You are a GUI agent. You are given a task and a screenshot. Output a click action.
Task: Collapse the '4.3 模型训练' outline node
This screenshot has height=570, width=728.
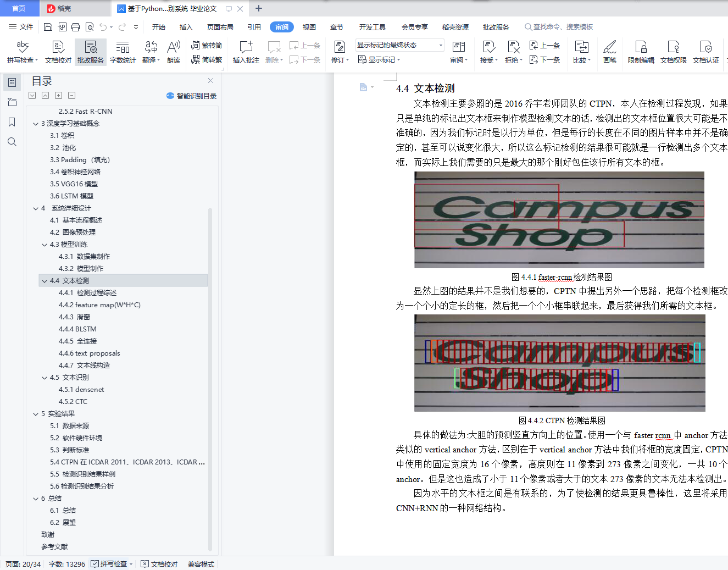tap(45, 245)
